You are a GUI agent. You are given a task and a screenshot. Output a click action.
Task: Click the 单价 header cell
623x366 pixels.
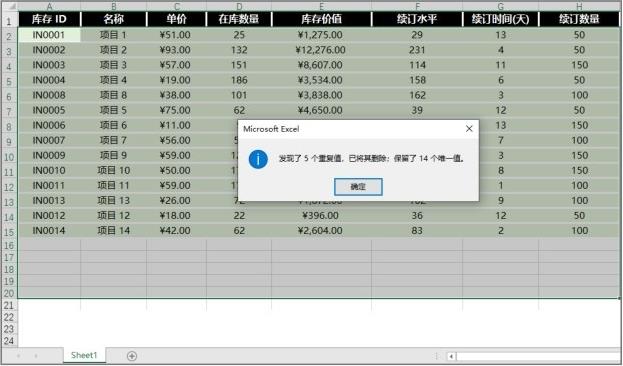point(176,19)
